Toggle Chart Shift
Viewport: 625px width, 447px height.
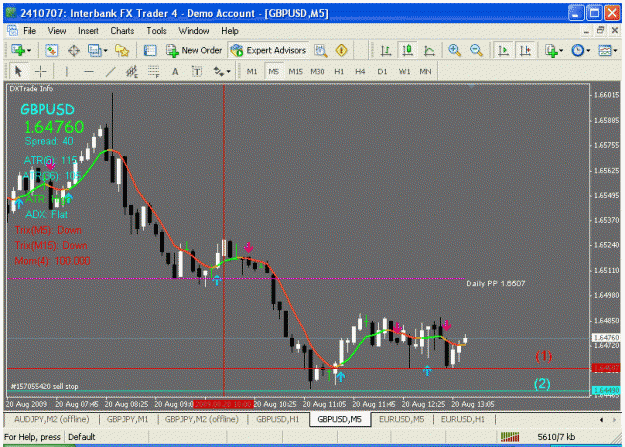click(x=525, y=50)
